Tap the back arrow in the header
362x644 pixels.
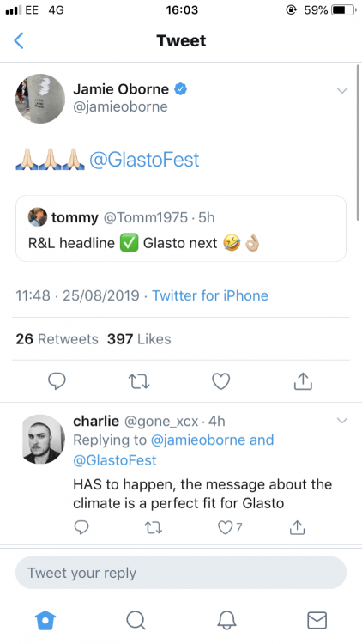click(19, 40)
